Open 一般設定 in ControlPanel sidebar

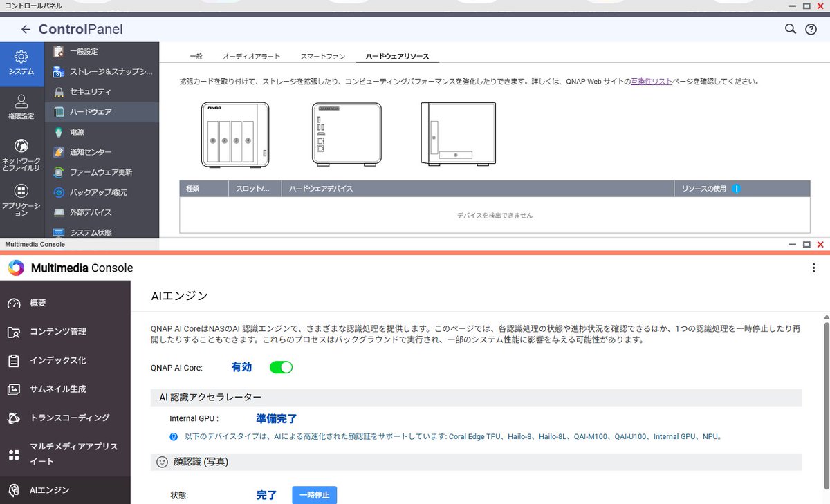click(x=102, y=52)
